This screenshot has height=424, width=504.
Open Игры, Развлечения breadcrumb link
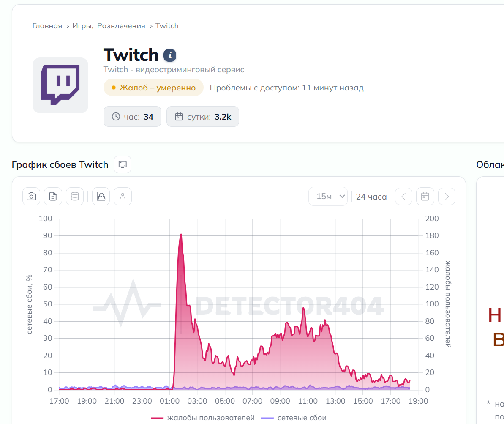[x=109, y=26]
